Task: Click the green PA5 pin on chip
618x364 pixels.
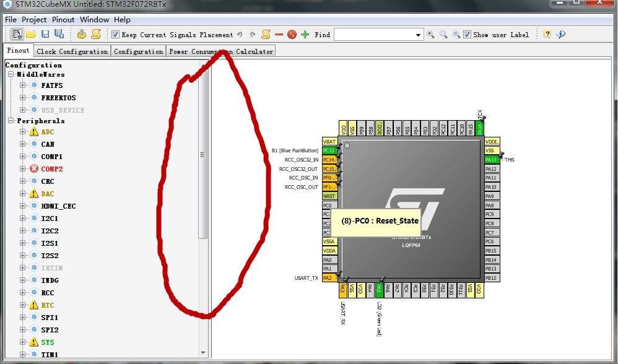Action: coord(379,290)
